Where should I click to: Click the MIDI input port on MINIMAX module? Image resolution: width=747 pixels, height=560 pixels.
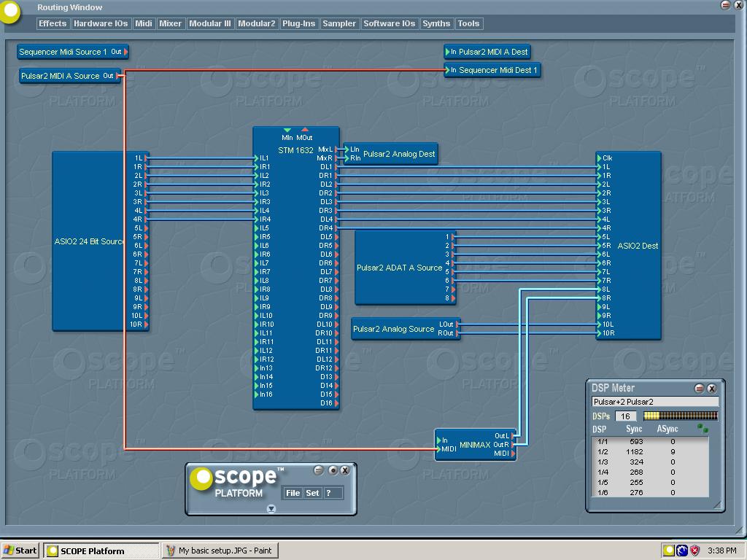[438, 448]
